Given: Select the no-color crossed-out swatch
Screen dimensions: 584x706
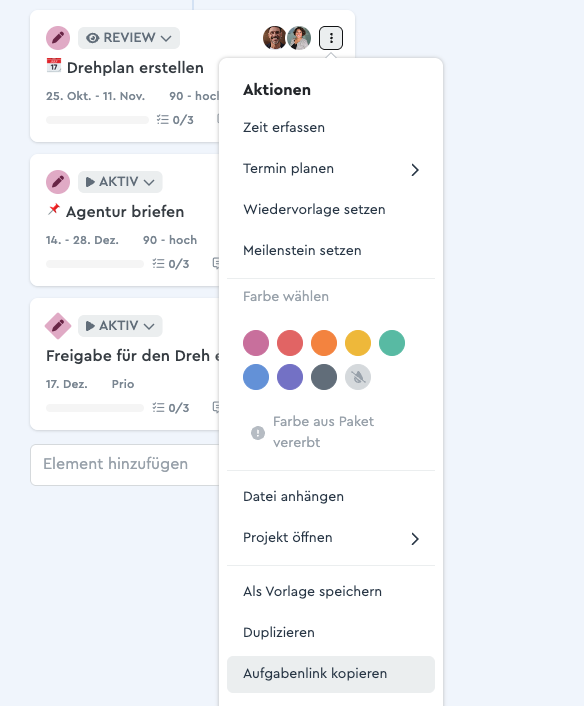Looking at the screenshot, I should pyautogui.click(x=358, y=377).
